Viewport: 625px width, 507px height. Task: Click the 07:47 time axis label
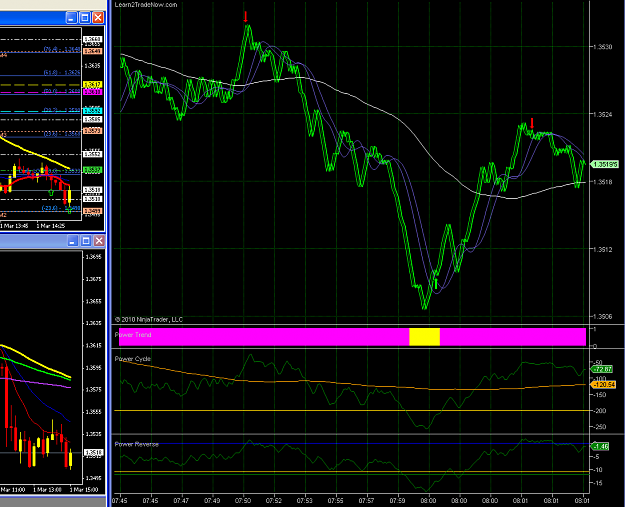[x=181, y=500]
